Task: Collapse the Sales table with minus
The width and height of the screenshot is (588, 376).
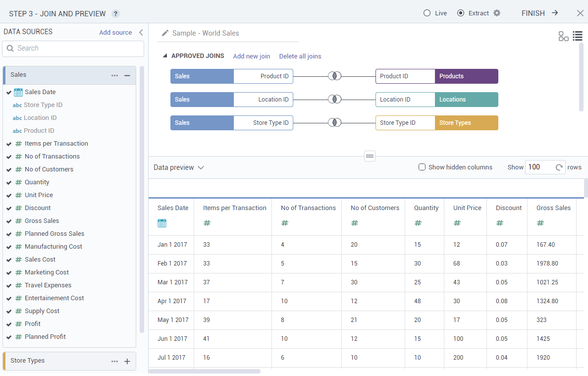Action: [x=127, y=75]
